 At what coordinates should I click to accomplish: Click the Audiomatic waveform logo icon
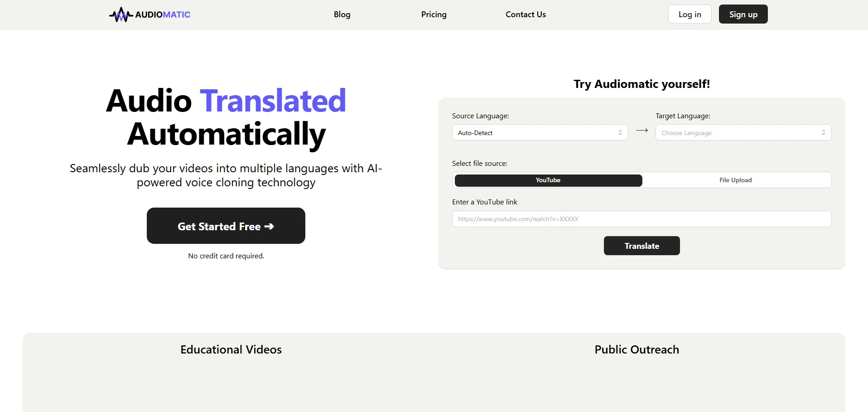pos(121,15)
